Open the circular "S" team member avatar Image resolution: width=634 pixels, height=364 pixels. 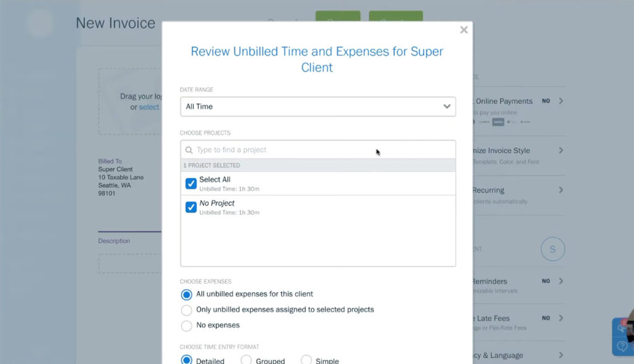tap(553, 249)
